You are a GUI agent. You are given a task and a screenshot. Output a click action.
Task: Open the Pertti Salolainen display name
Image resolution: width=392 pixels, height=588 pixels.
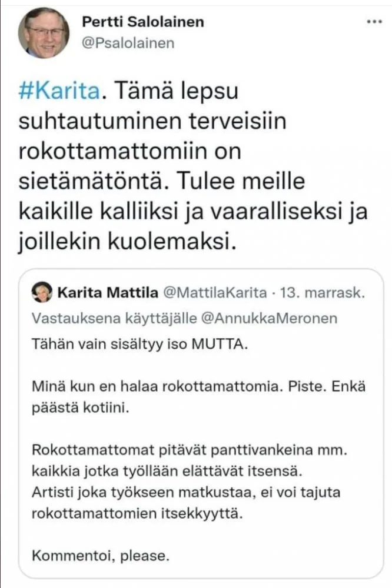[143, 22]
